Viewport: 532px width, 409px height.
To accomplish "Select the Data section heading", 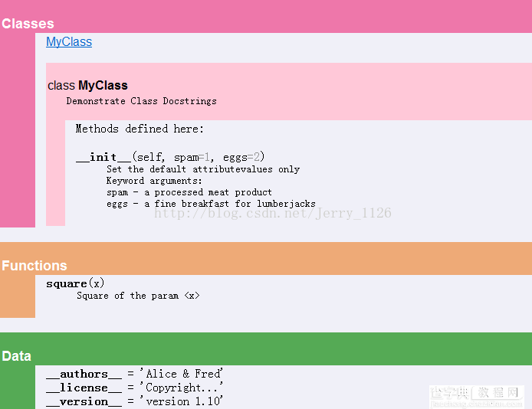I will [16, 356].
